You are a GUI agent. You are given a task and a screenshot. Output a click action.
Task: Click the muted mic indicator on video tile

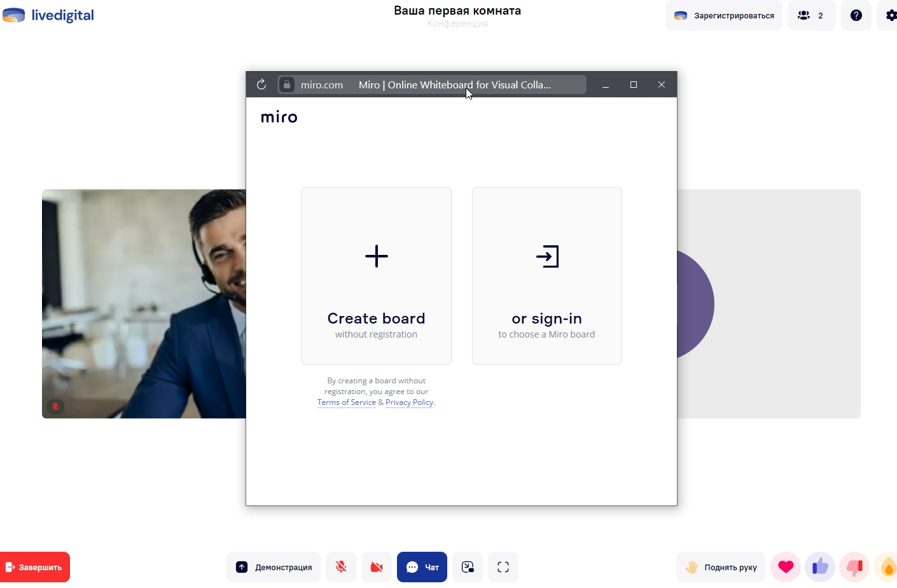tap(55, 406)
